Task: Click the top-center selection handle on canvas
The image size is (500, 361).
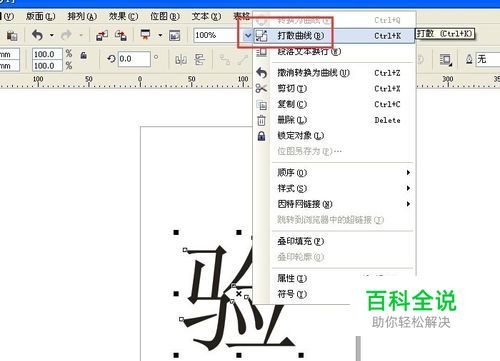Action: pyautogui.click(x=239, y=232)
